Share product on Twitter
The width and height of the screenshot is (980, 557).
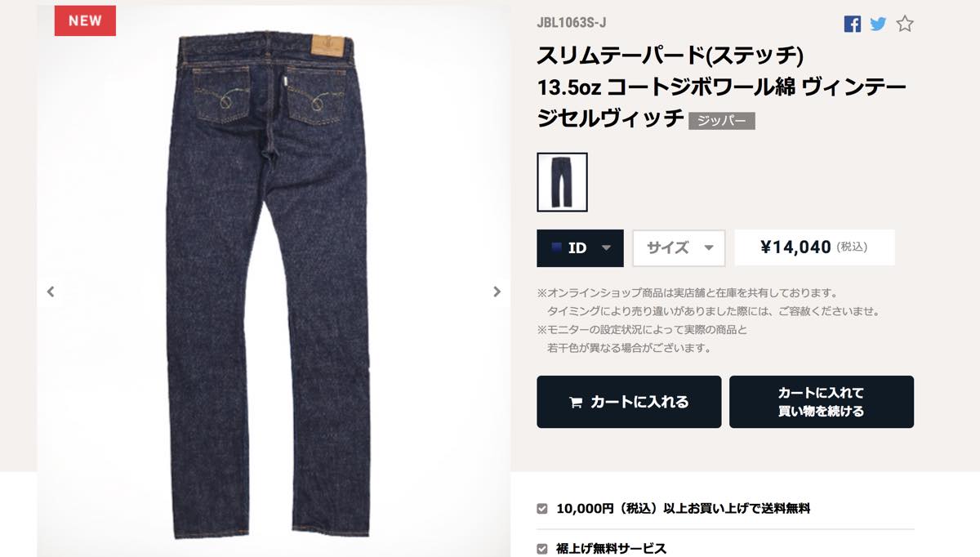pos(878,24)
